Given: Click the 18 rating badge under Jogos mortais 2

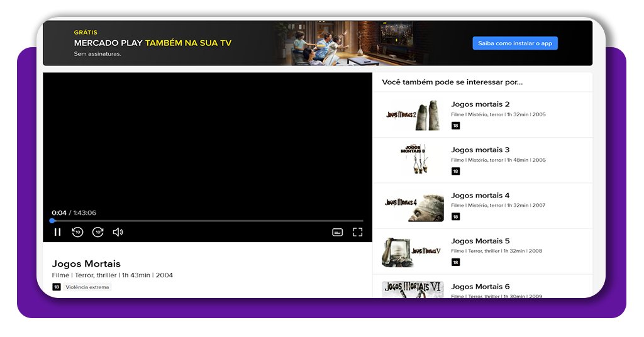Looking at the screenshot, I should tap(455, 126).
